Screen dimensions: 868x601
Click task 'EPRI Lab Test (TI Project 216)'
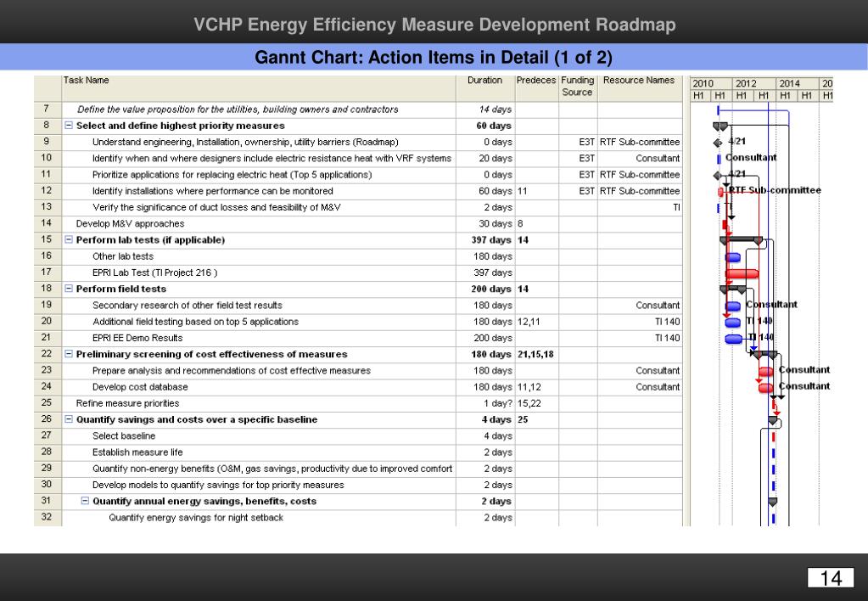[155, 272]
